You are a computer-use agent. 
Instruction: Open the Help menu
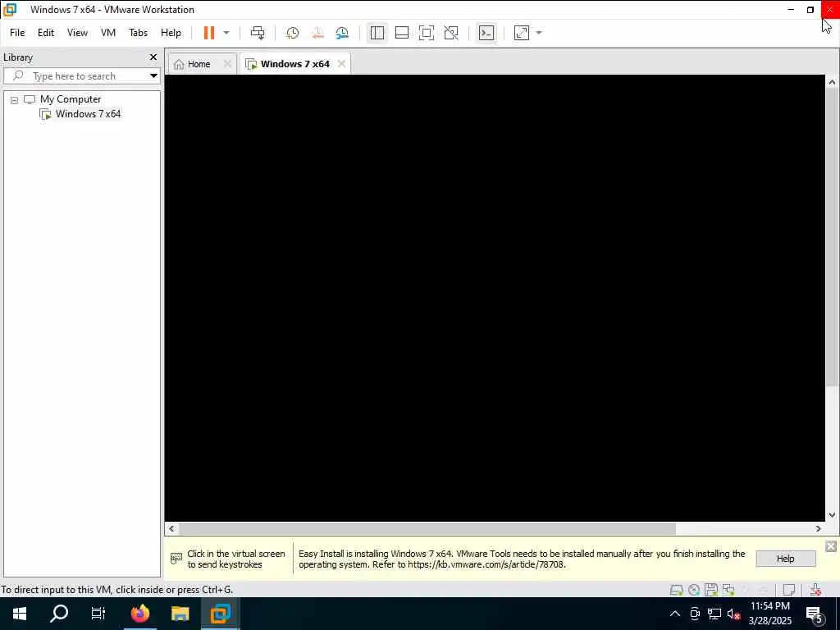(x=171, y=33)
